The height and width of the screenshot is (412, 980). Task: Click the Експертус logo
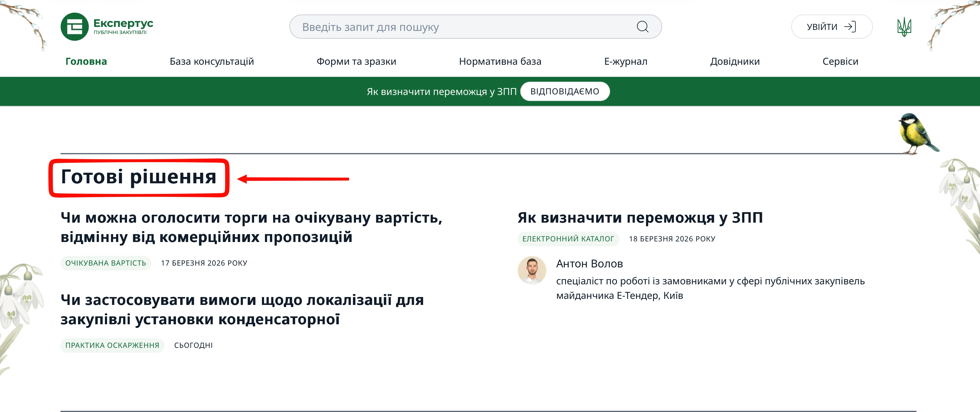(108, 27)
